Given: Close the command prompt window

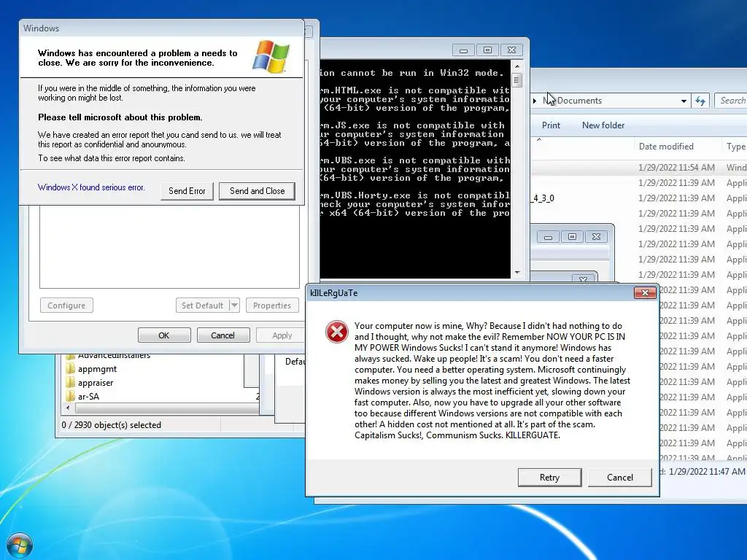Looking at the screenshot, I should click(511, 50).
